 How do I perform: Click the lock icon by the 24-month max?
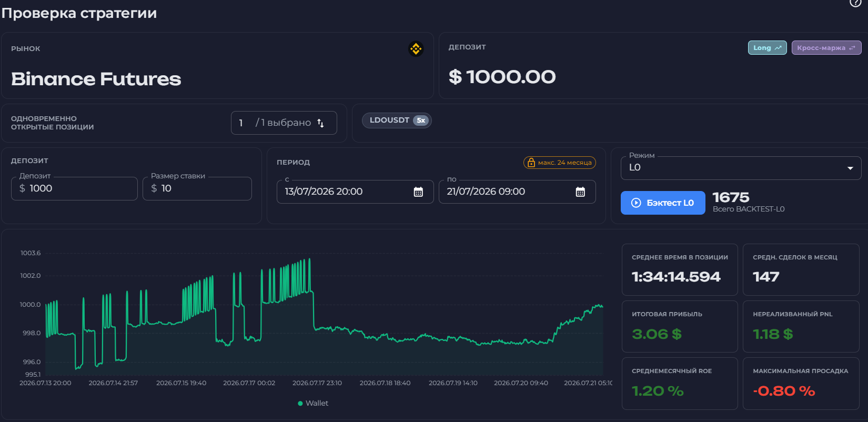click(x=531, y=163)
